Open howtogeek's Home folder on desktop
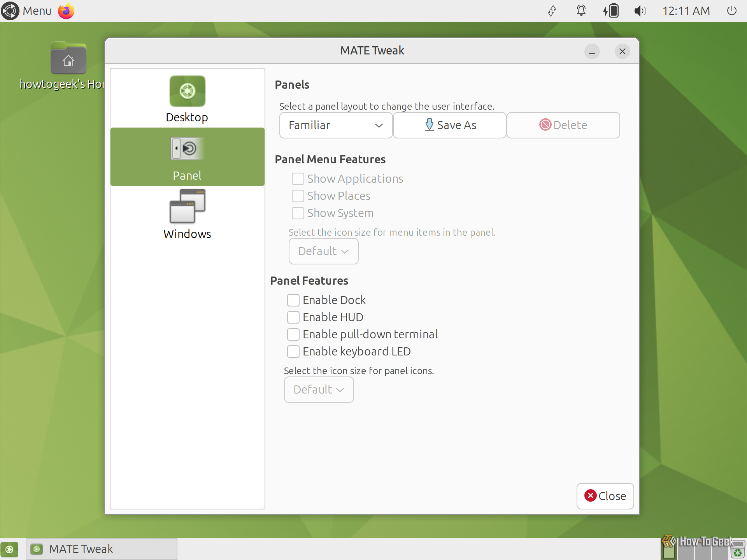This screenshot has width=747, height=560. [x=68, y=58]
